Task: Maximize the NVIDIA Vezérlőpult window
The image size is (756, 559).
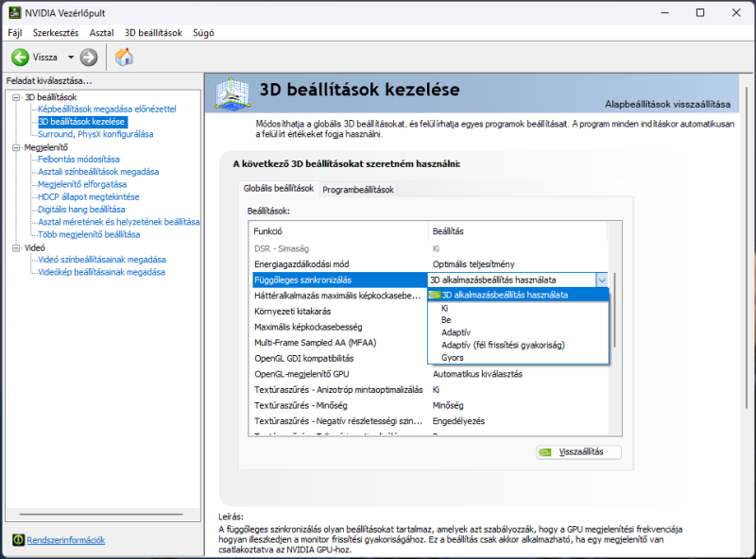Action: click(700, 13)
